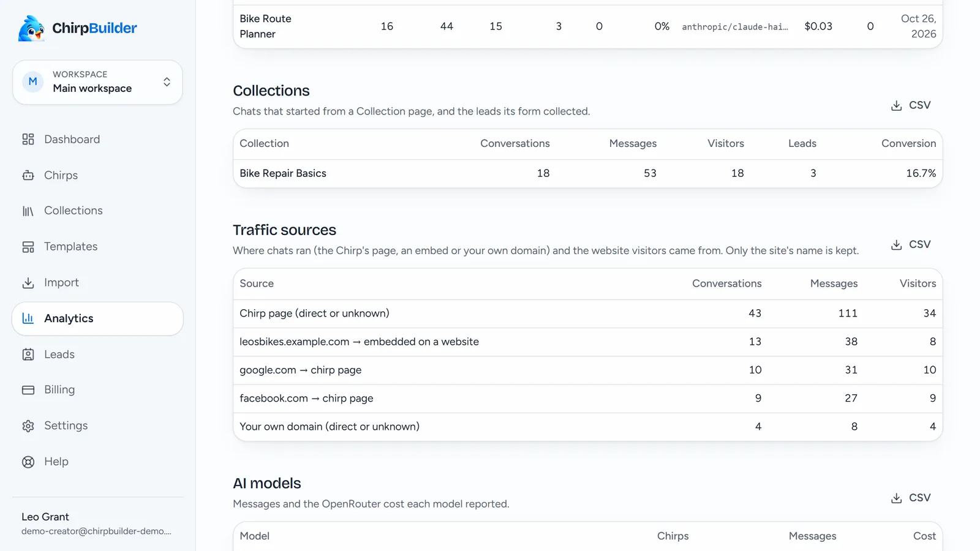Click the 16.7% conversion value

click(921, 173)
